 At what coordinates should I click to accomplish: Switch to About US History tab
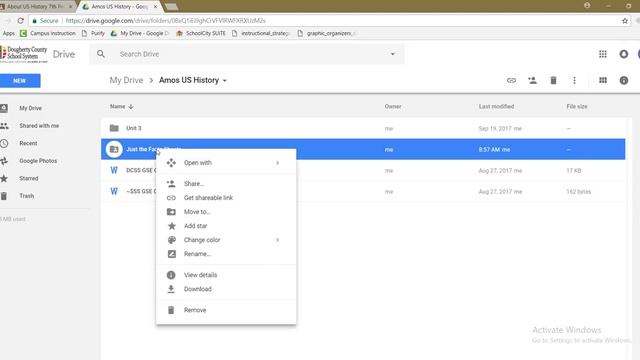[x=37, y=7]
